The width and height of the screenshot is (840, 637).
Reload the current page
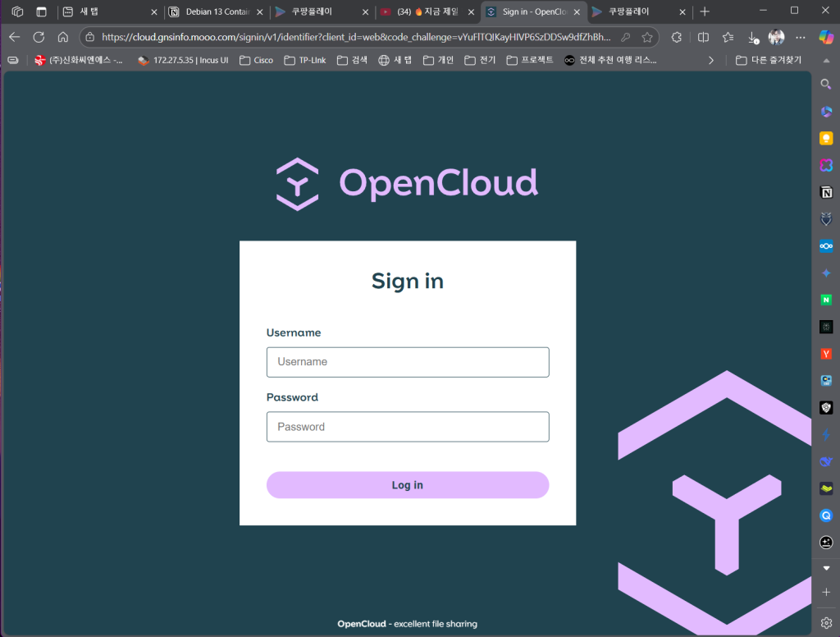(39, 37)
